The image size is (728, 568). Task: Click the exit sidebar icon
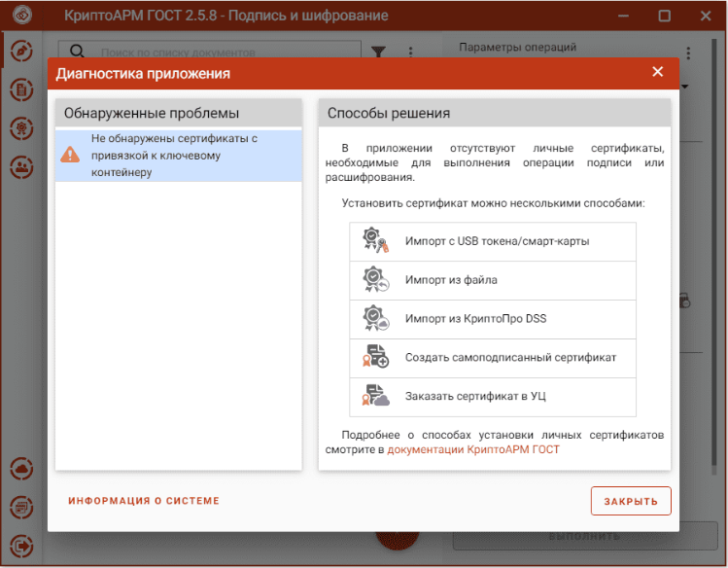pyautogui.click(x=21, y=547)
